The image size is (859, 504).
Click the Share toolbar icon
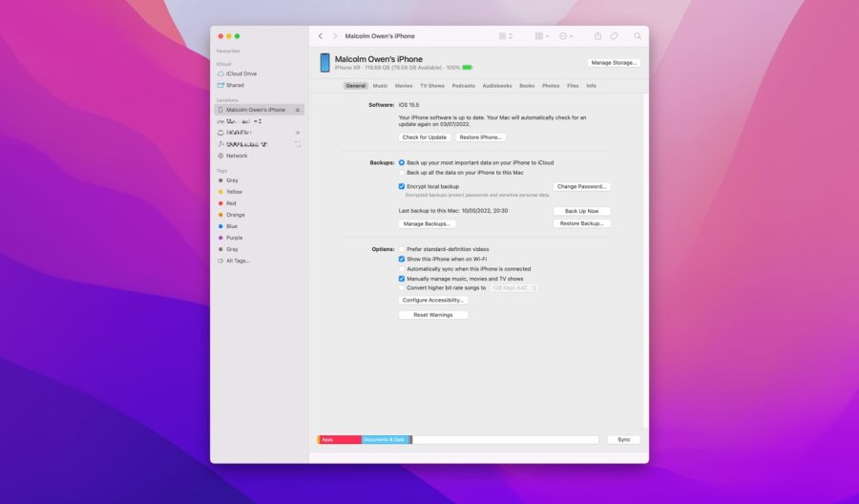[597, 36]
